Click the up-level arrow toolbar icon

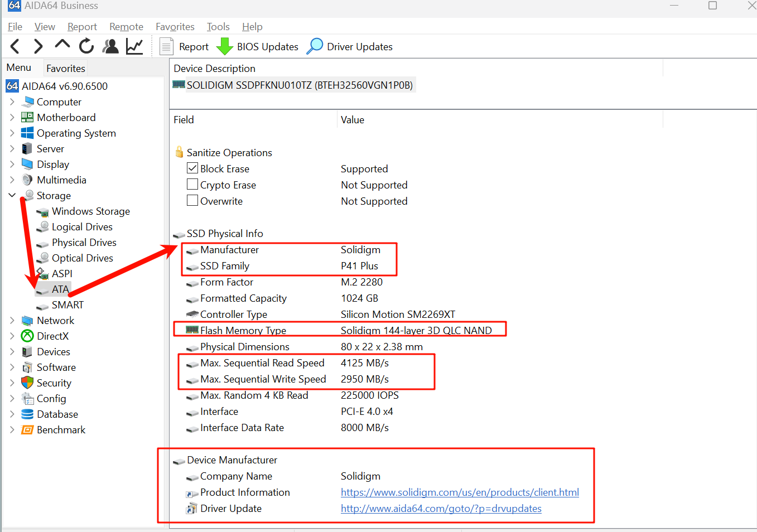coord(62,44)
